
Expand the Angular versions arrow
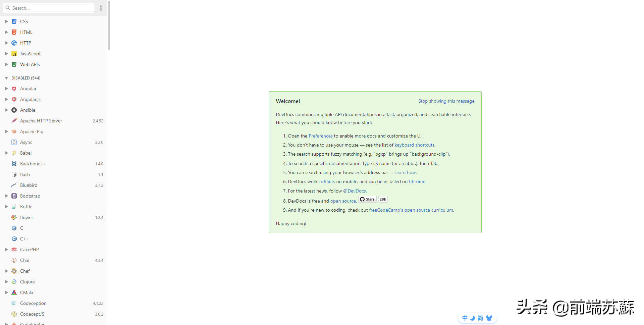coord(6,89)
